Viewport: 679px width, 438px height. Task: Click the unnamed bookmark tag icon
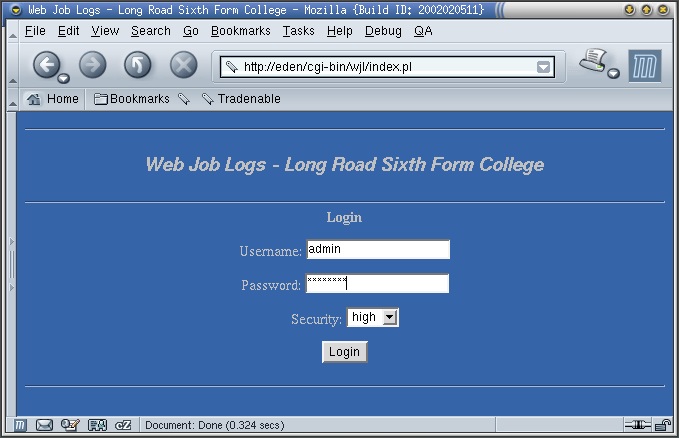click(184, 99)
